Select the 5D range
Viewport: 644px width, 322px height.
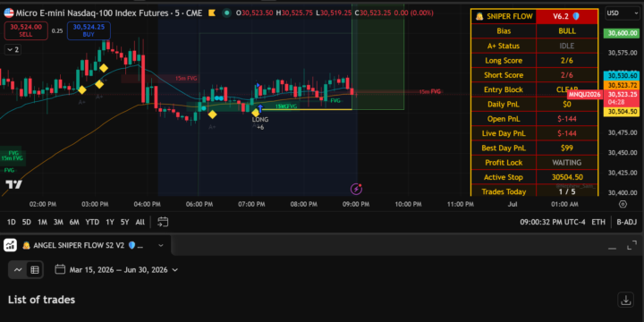(26, 222)
